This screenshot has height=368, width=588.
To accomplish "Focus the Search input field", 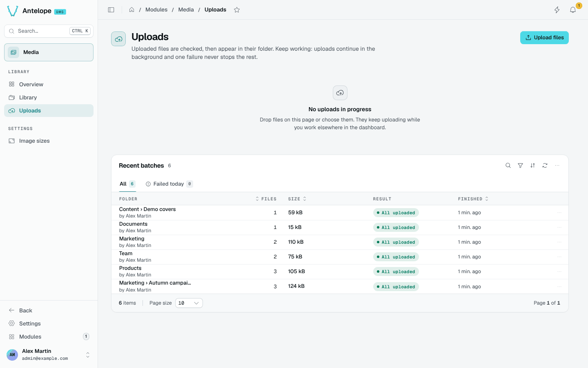I will (x=49, y=31).
